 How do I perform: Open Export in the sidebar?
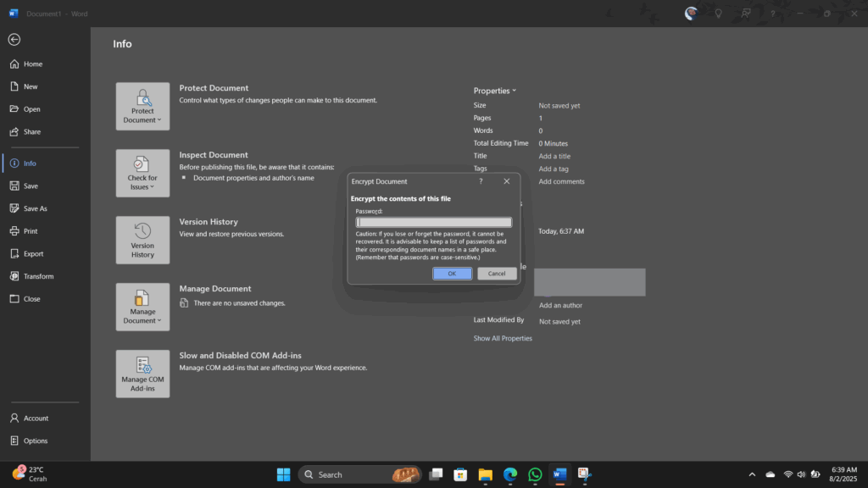click(x=33, y=254)
